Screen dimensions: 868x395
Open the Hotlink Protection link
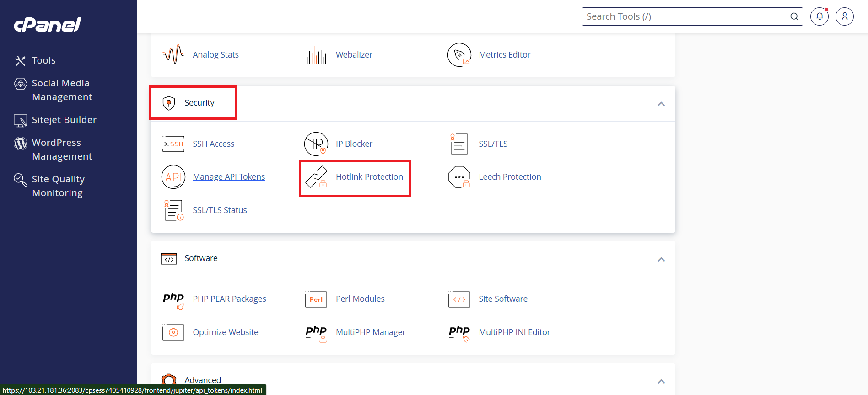[x=370, y=177]
